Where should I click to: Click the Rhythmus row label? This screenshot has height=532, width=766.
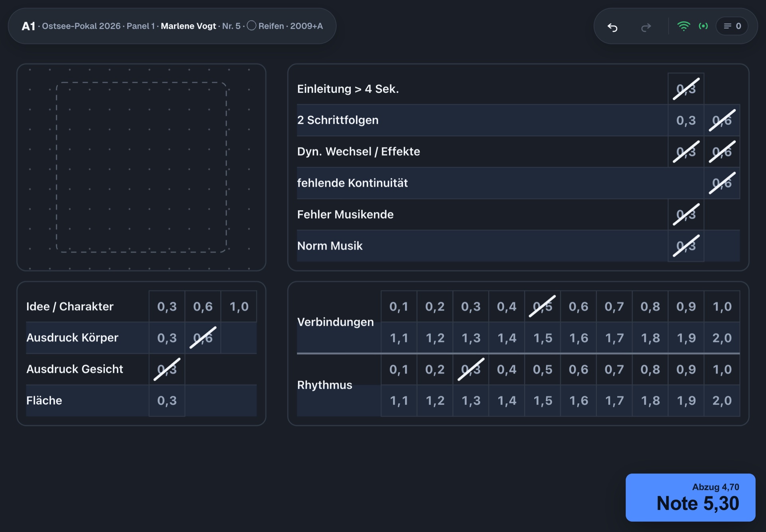pos(325,385)
